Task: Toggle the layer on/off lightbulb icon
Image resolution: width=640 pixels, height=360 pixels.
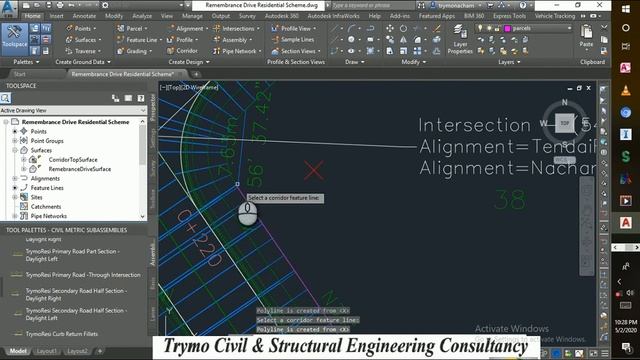Action: click(480, 28)
